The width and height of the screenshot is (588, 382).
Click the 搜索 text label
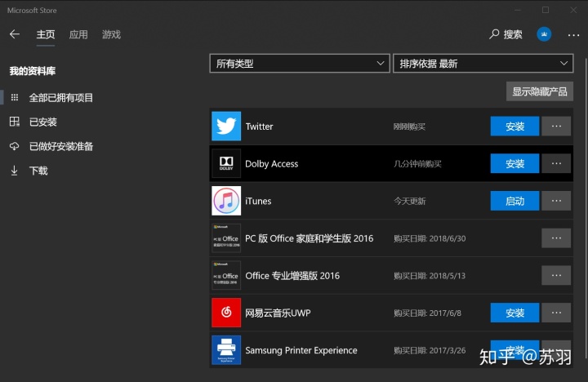pos(513,34)
